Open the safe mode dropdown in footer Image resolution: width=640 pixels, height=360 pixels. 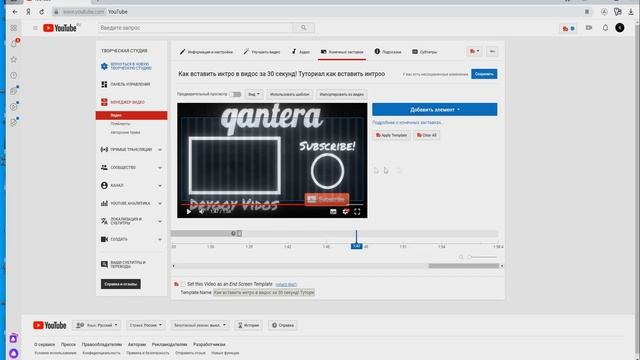200,325
